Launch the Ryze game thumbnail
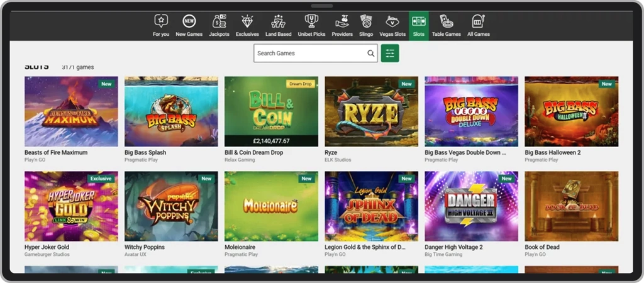Screen dimensions: 644x283 coord(371,111)
